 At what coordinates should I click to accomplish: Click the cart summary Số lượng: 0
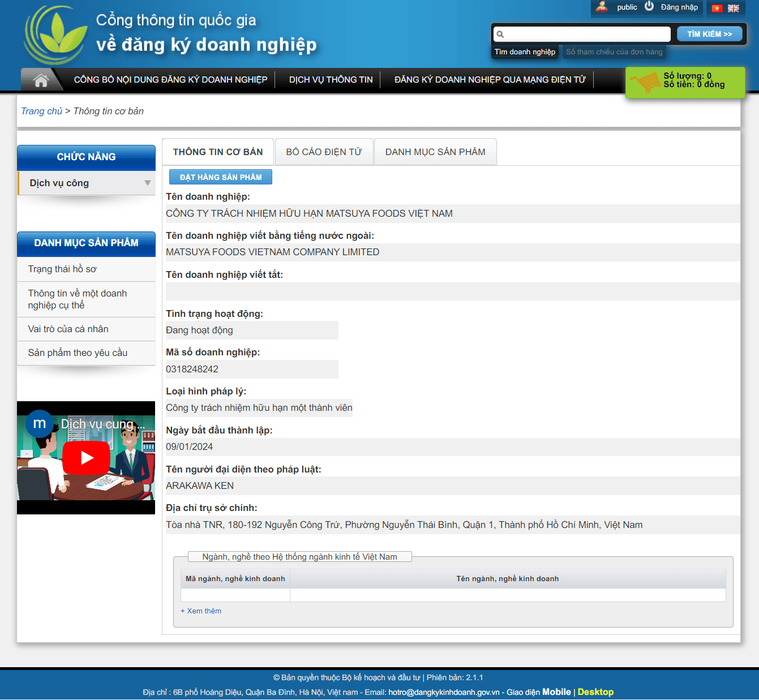click(x=687, y=76)
